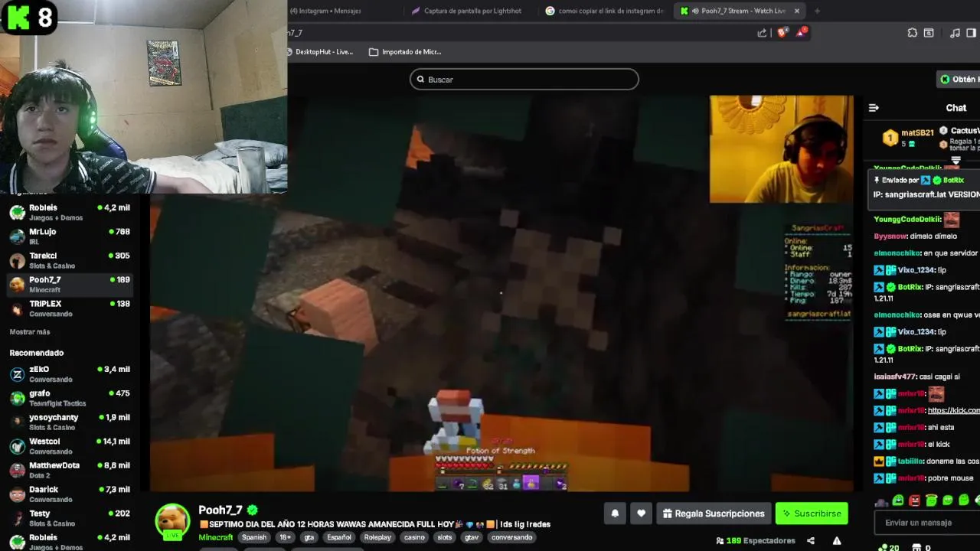Image resolution: width=980 pixels, height=551 pixels.
Task: Click the Buscar search field
Action: 524,80
